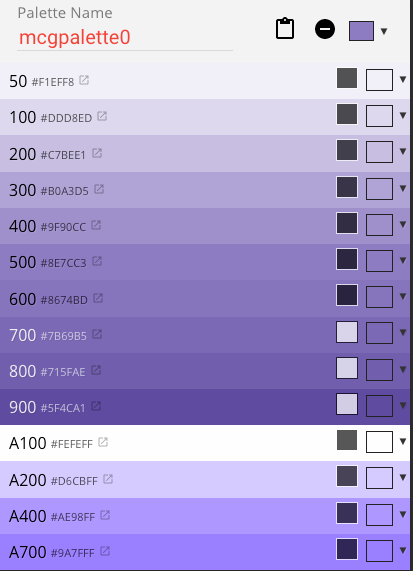Select the 400 #9F90CC row
Image resolution: width=413 pixels, height=571 pixels.
click(205, 226)
